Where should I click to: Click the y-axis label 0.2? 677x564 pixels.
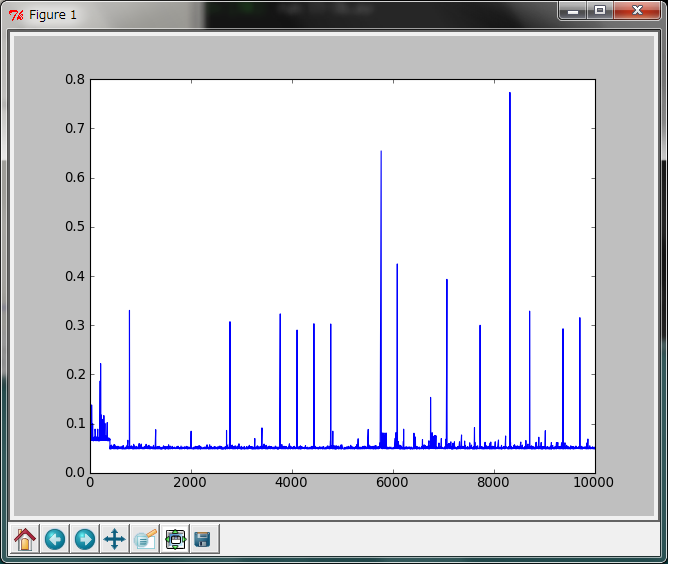click(75, 374)
